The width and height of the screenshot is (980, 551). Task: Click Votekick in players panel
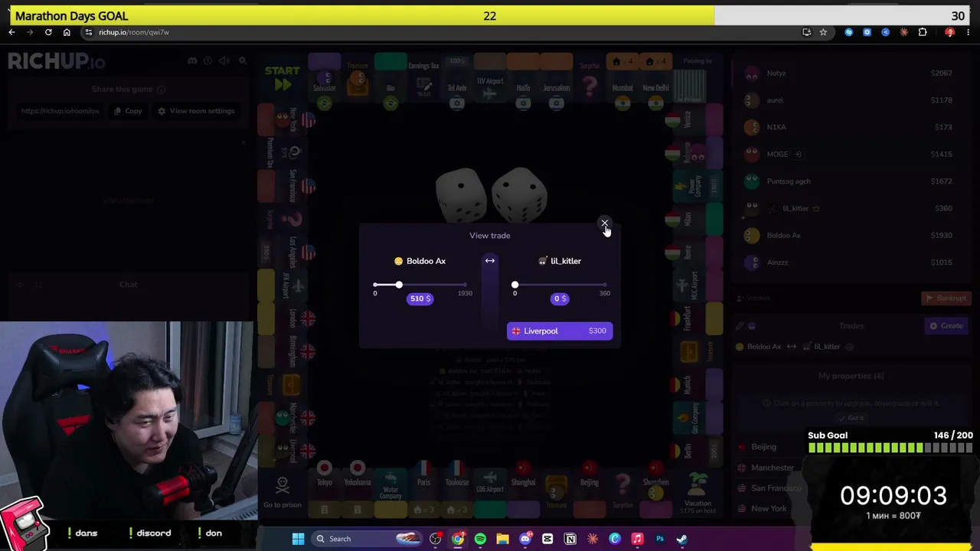(753, 298)
